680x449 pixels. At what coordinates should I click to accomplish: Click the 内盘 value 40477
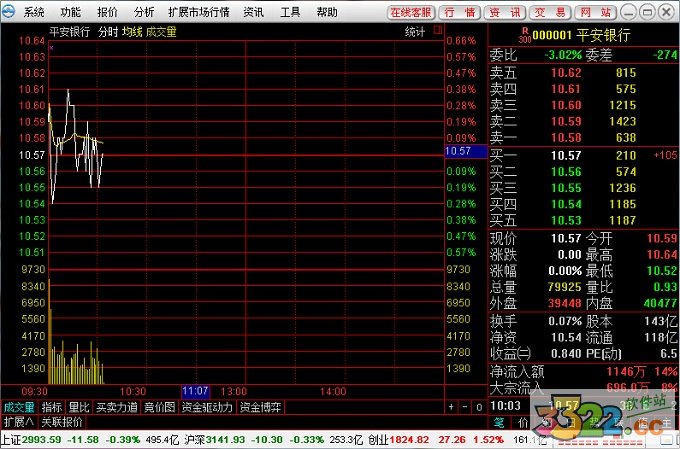point(660,303)
